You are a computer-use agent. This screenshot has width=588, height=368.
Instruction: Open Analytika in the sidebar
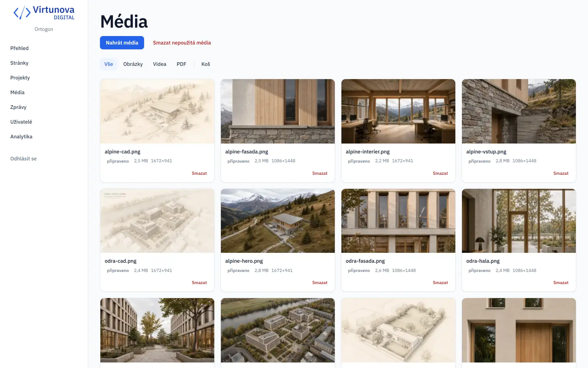(x=21, y=137)
